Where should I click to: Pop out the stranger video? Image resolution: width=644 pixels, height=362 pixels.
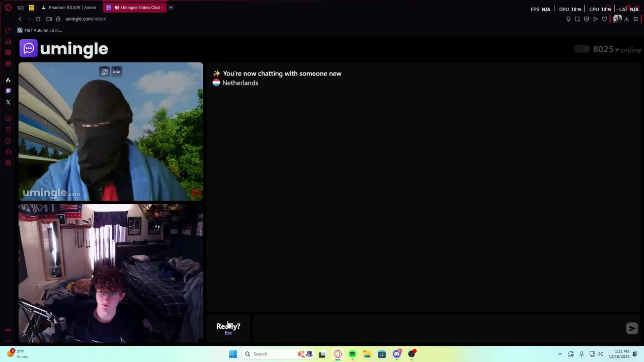[104, 72]
